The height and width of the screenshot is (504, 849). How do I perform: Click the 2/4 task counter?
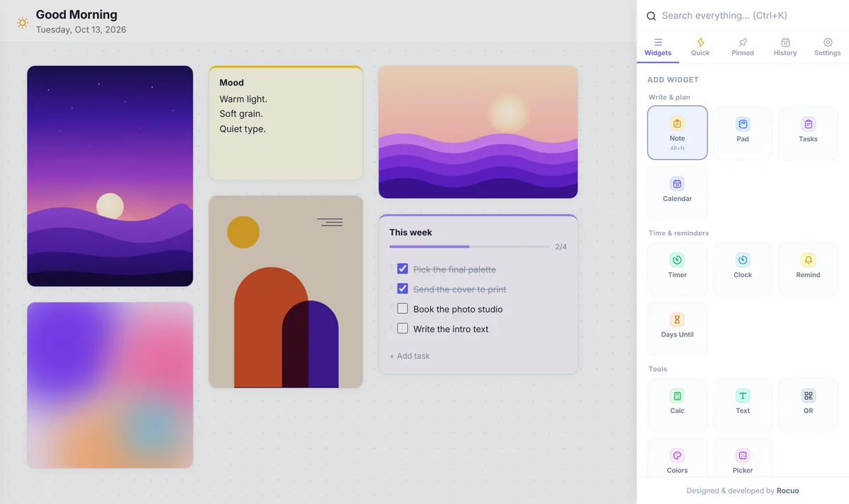(561, 247)
